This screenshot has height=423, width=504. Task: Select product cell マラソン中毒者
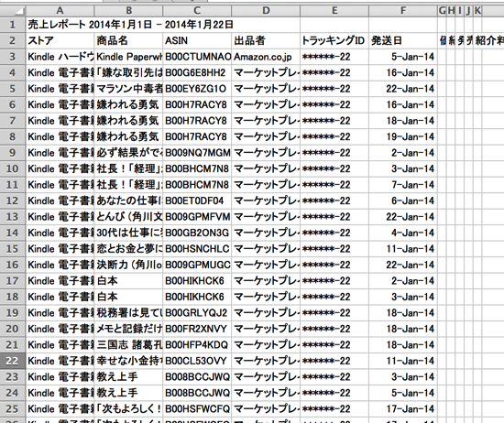[128, 89]
